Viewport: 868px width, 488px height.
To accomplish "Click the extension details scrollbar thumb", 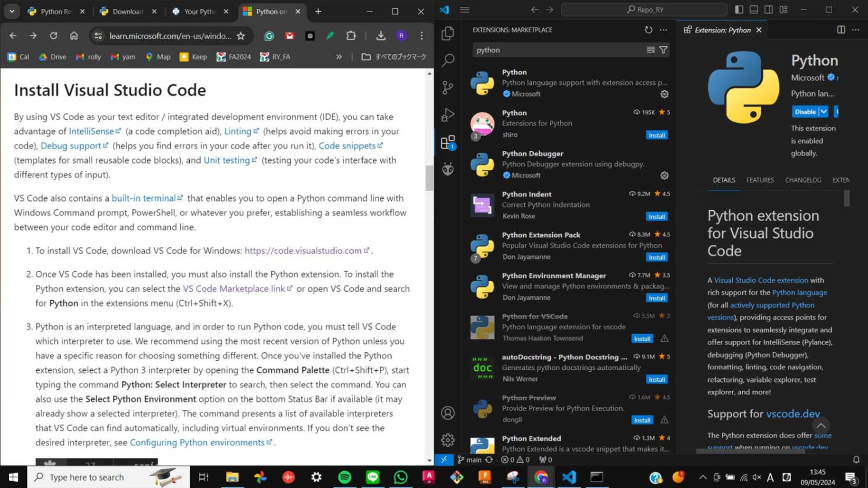I will click(x=847, y=198).
